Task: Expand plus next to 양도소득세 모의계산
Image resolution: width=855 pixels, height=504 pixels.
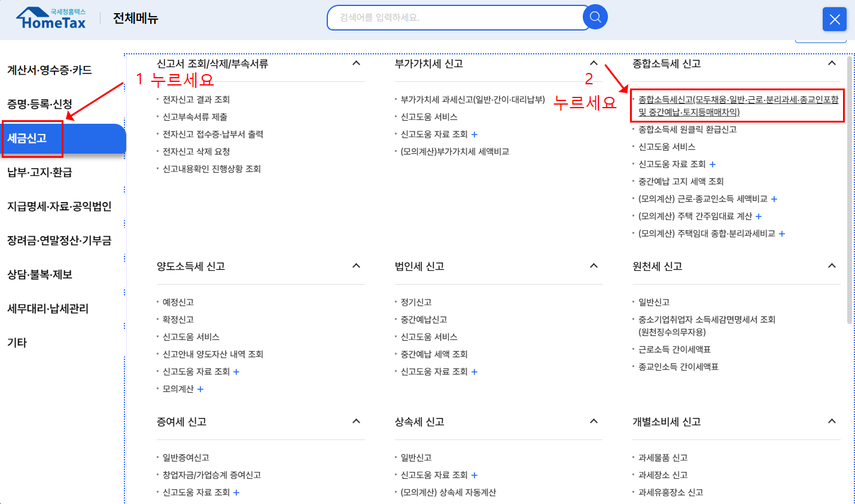Action: point(200,389)
